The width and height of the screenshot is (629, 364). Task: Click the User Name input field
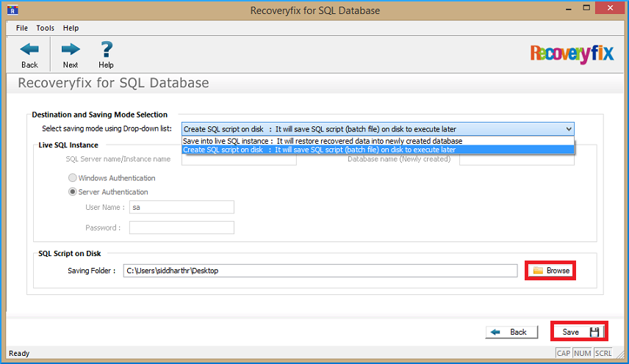[x=181, y=208]
